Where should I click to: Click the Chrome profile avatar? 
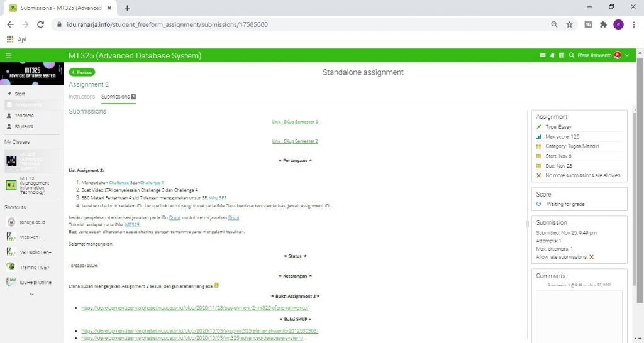pyautogui.click(x=618, y=24)
